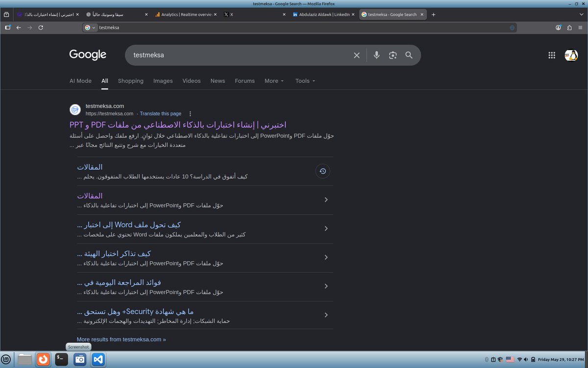Click the Google logo

[88, 55]
